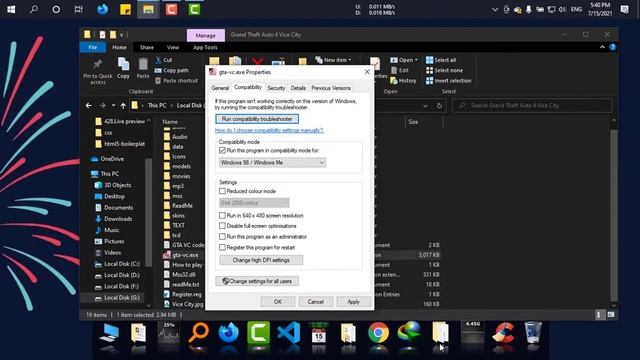
Task: Check Disable full-screen optimisations
Action: pyautogui.click(x=222, y=226)
